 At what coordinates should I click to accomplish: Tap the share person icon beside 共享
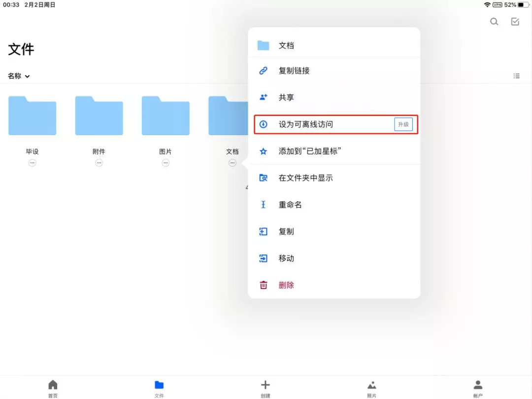263,97
